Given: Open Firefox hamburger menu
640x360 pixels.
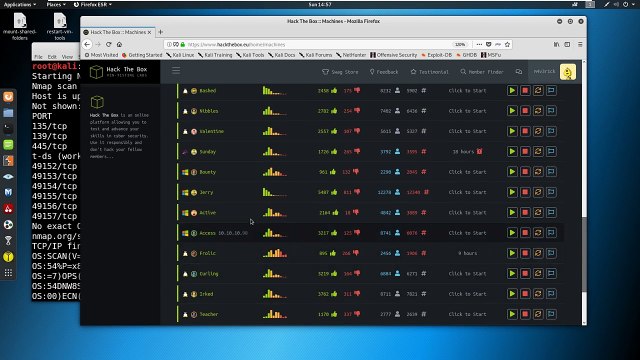Looking at the screenshot, I should (x=580, y=44).
